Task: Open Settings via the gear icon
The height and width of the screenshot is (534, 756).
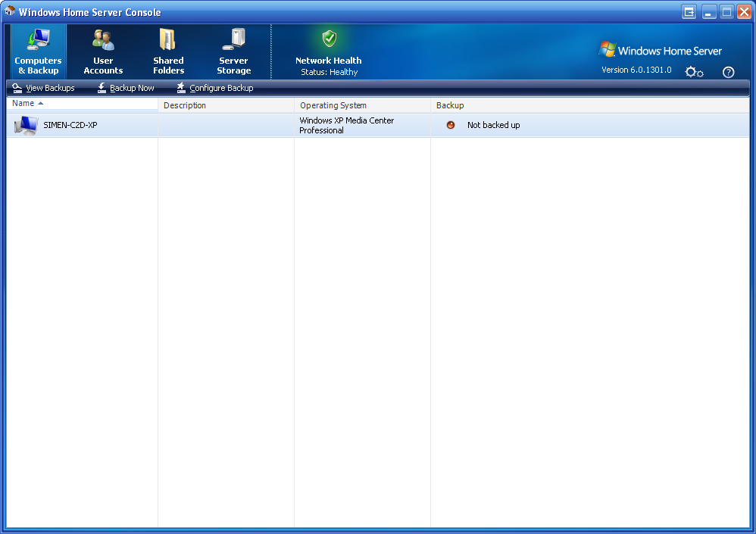Action: 694,72
